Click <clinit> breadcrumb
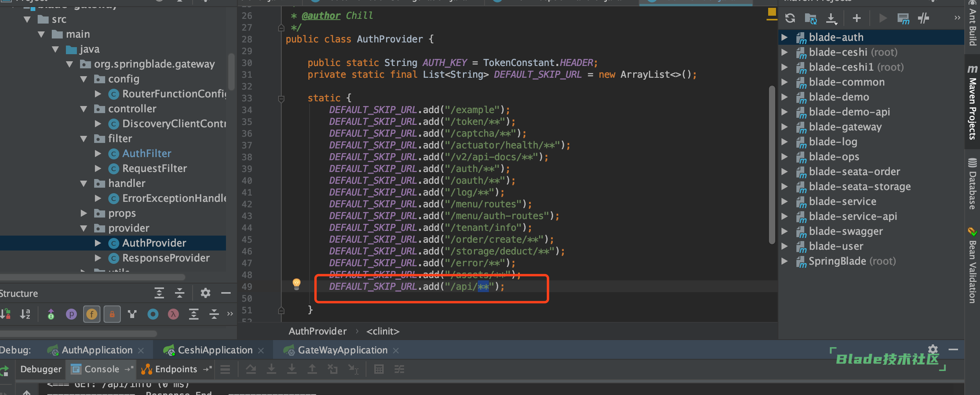Screen dimensions: 980x395 coord(383,331)
